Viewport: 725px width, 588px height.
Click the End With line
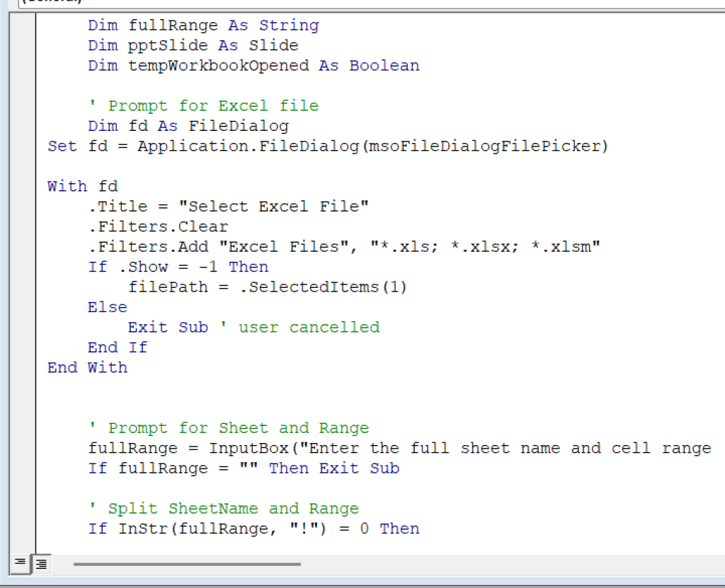click(x=86, y=367)
